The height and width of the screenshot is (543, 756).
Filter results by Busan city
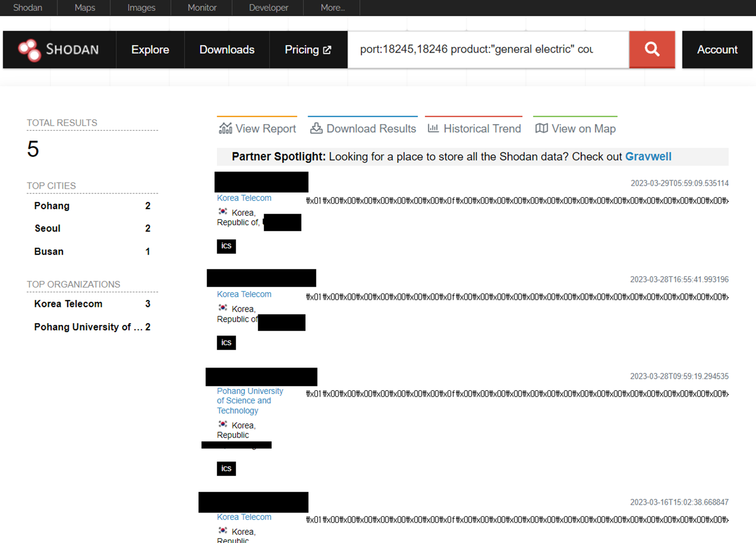pyautogui.click(x=49, y=251)
